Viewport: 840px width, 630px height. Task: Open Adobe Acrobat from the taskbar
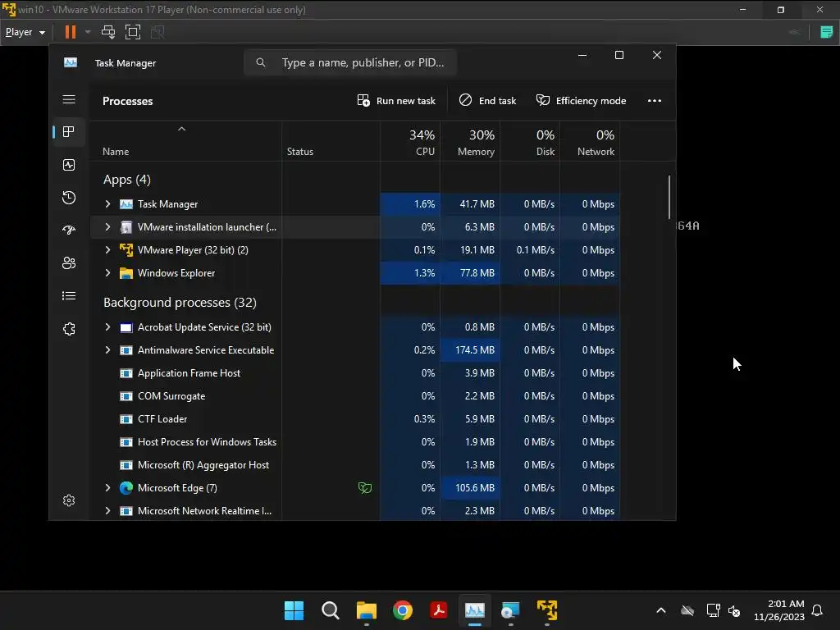(x=438, y=610)
